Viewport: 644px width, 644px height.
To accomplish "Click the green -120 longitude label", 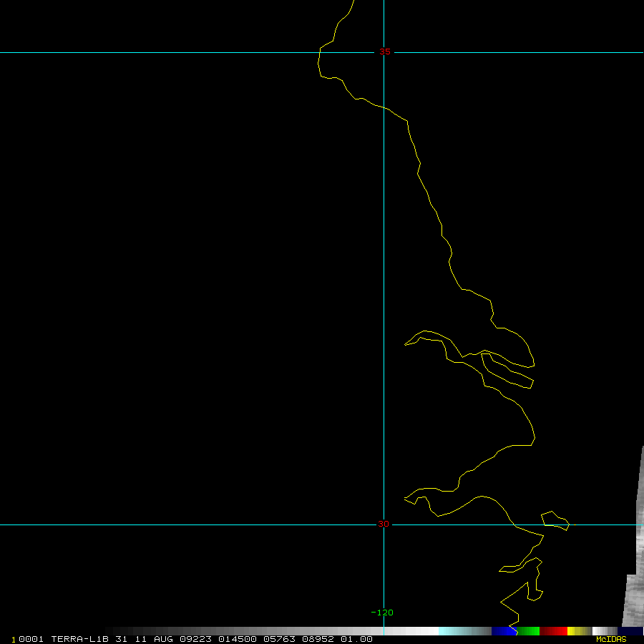I will pyautogui.click(x=382, y=613).
